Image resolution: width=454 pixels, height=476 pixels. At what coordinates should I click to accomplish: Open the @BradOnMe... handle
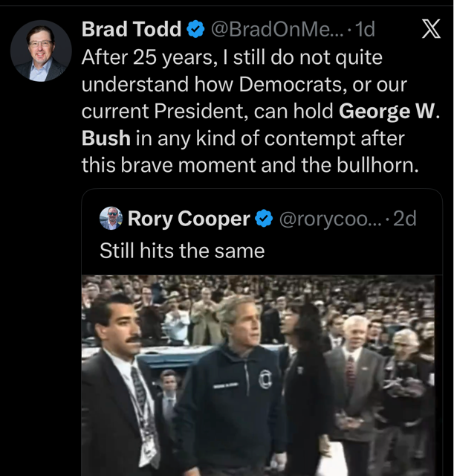click(x=277, y=29)
